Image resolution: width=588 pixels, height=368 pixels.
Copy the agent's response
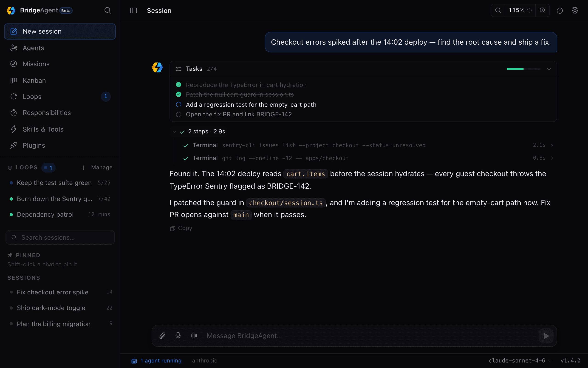pyautogui.click(x=181, y=228)
